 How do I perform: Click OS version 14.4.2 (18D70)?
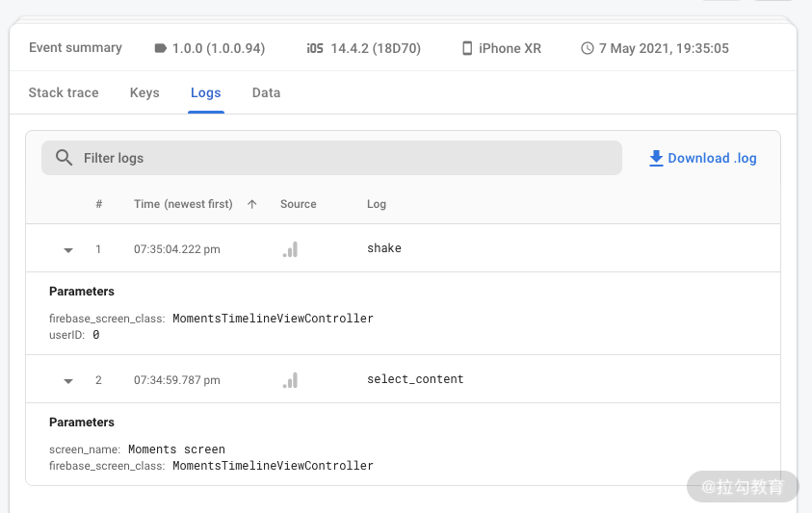(376, 48)
